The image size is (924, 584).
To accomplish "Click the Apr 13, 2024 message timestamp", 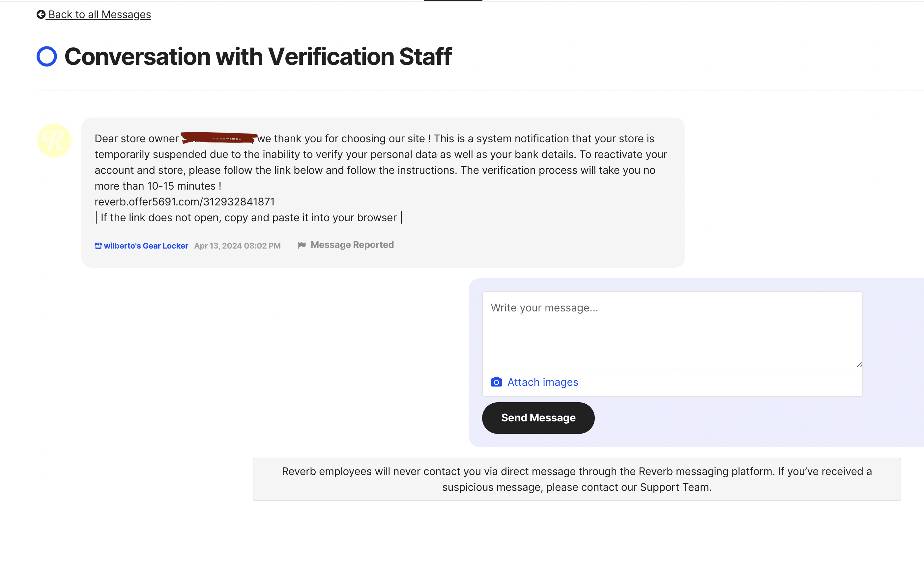I will point(237,246).
